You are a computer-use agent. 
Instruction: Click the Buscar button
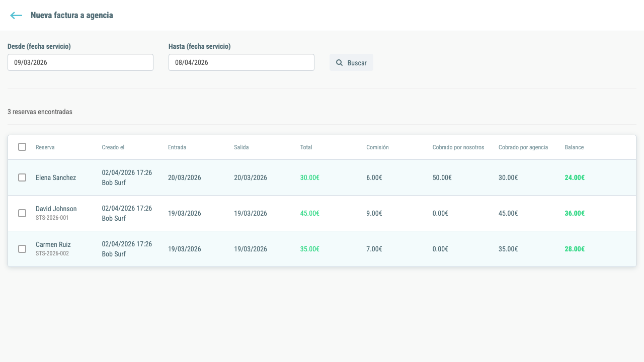click(351, 62)
